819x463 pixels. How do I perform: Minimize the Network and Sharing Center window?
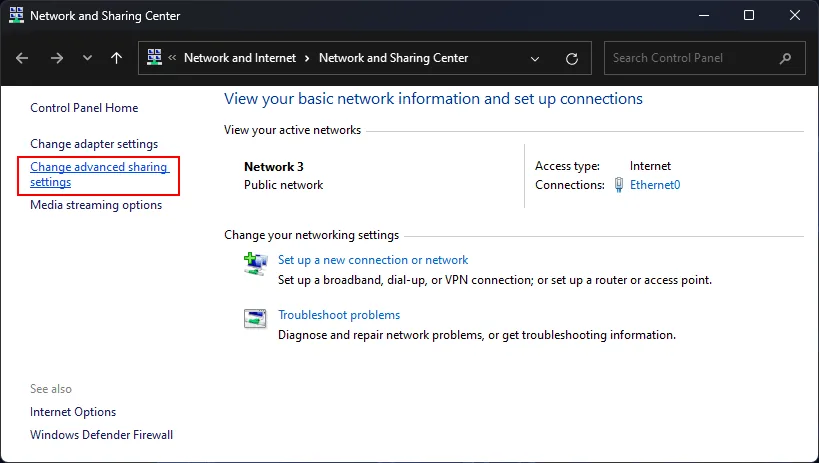[704, 15]
